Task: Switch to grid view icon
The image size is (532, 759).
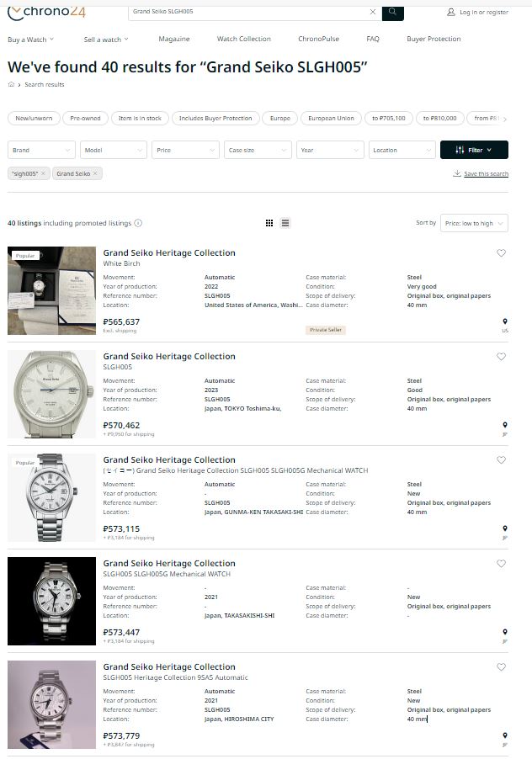Action: coord(269,223)
